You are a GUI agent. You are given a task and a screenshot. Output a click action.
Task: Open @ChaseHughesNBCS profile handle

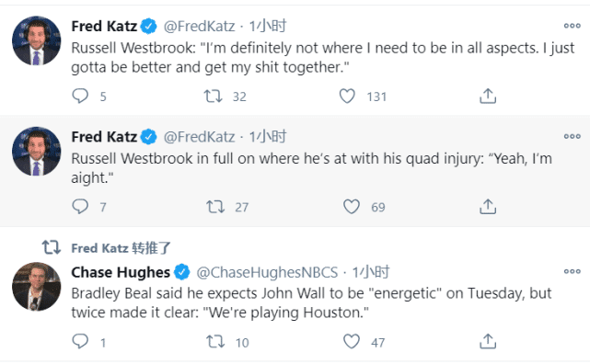click(x=267, y=272)
